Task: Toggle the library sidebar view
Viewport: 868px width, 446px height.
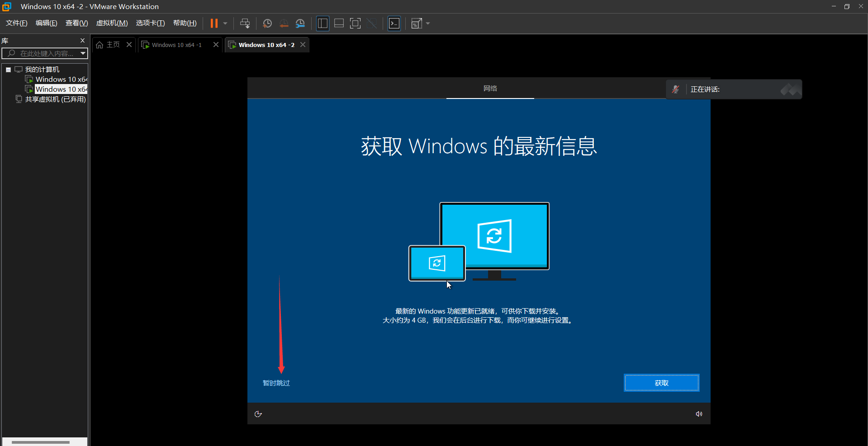Action: (323, 23)
